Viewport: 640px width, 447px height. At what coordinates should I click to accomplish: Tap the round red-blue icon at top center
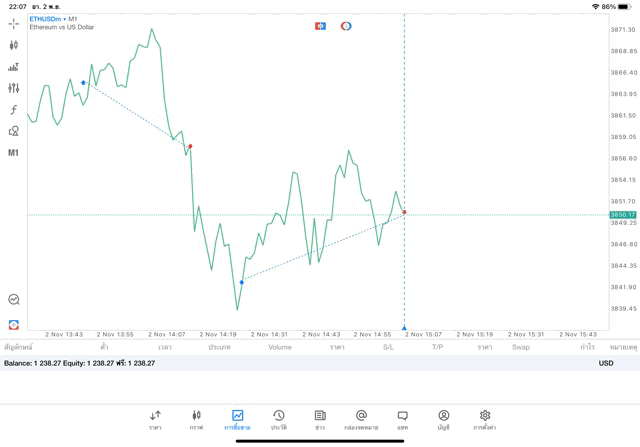point(346,26)
